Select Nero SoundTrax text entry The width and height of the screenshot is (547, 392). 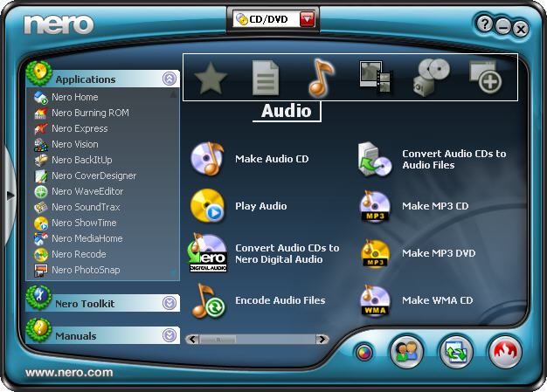[86, 207]
